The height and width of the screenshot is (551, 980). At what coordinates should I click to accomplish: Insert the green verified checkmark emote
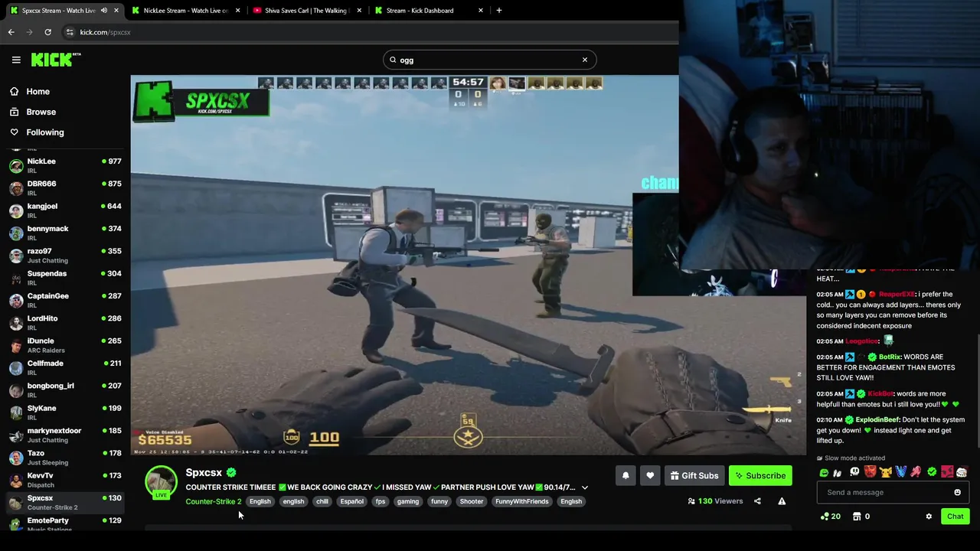point(932,472)
